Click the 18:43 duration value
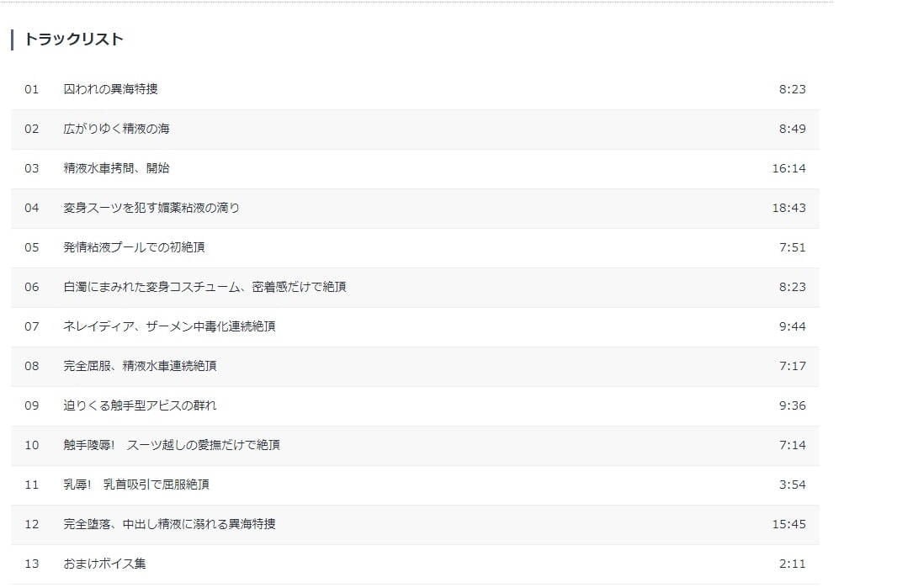 point(788,208)
